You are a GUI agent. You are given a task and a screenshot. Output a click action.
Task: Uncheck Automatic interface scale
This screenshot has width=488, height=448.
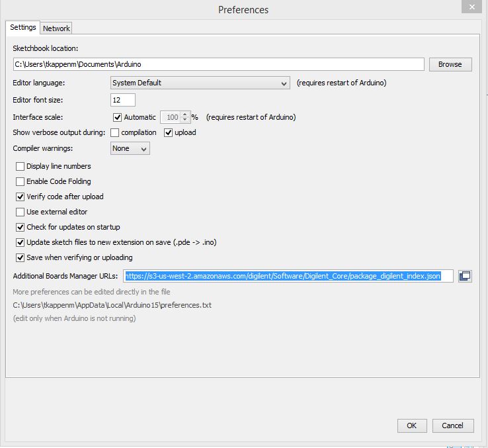pos(117,117)
